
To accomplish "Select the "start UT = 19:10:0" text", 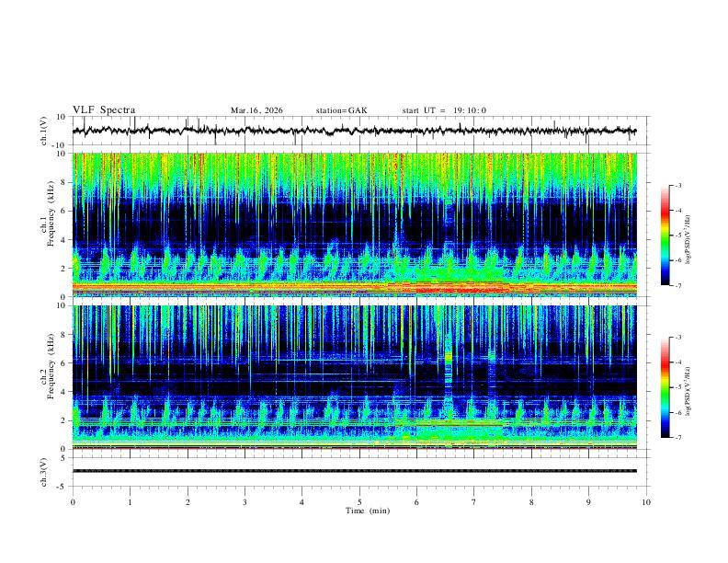I will [x=444, y=110].
